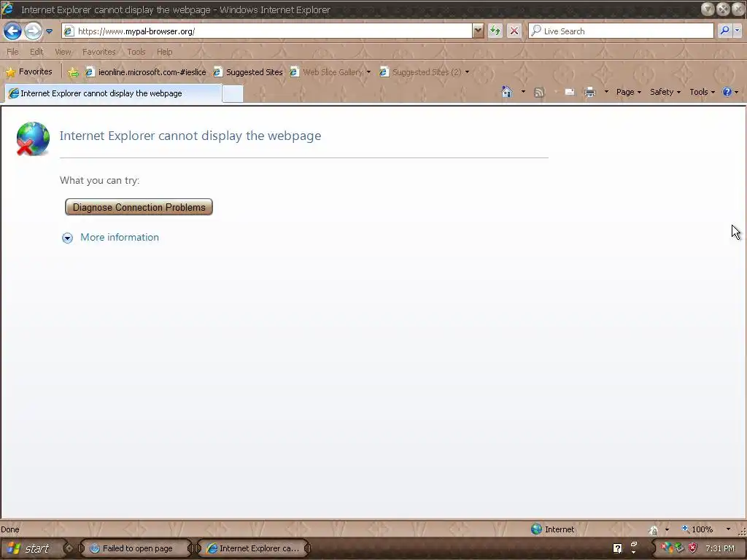Go back with the Back arrow

[x=12, y=31]
